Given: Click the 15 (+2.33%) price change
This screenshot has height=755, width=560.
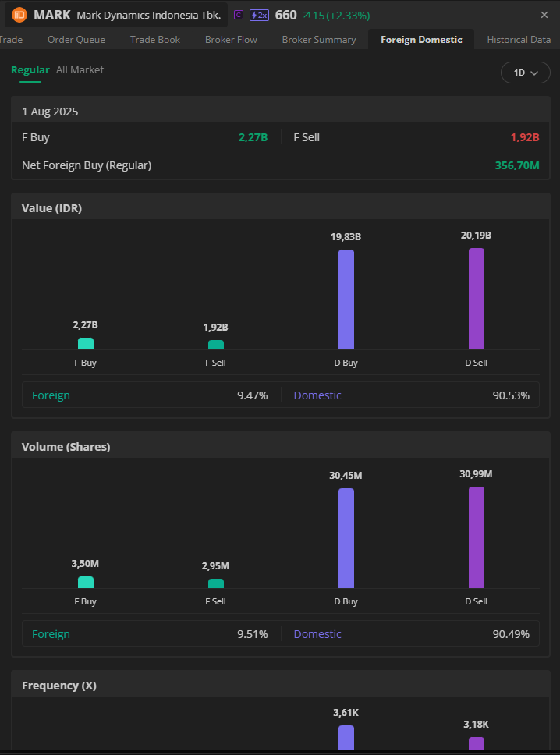Looking at the screenshot, I should pos(337,16).
